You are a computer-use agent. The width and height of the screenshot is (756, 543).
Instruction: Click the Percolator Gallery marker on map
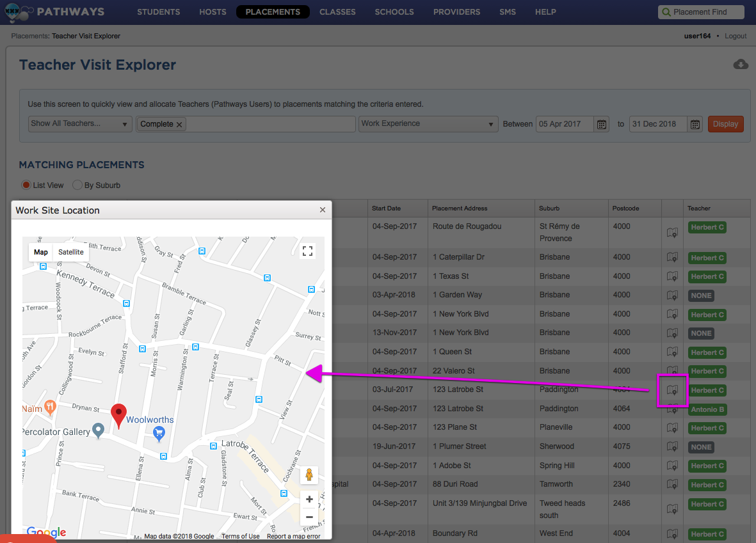tap(99, 430)
